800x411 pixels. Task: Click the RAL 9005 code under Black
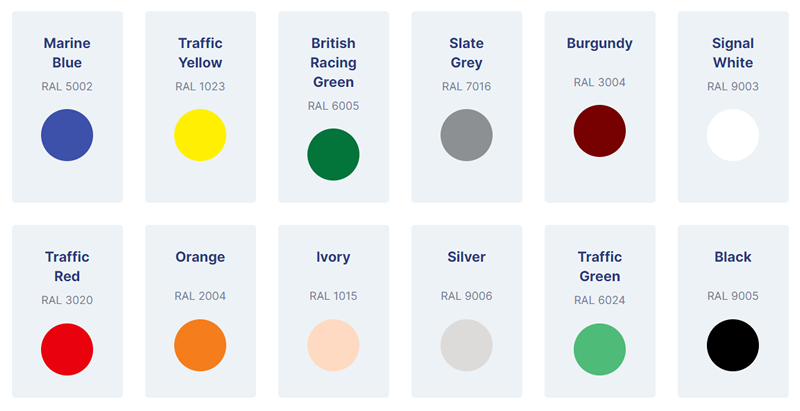point(733,296)
